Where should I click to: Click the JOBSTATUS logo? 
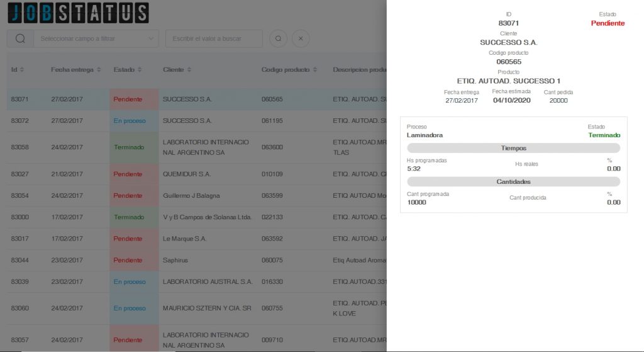[78, 13]
